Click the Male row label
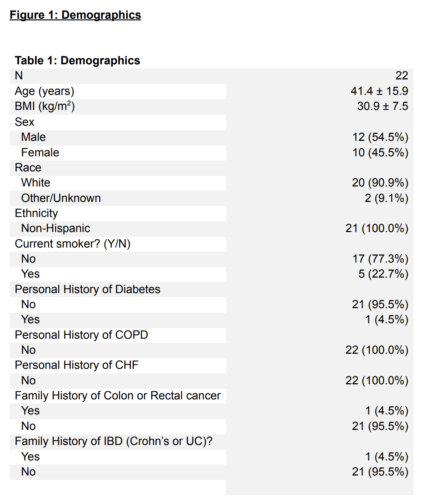Image resolution: width=422 pixels, height=504 pixels. tap(33, 137)
